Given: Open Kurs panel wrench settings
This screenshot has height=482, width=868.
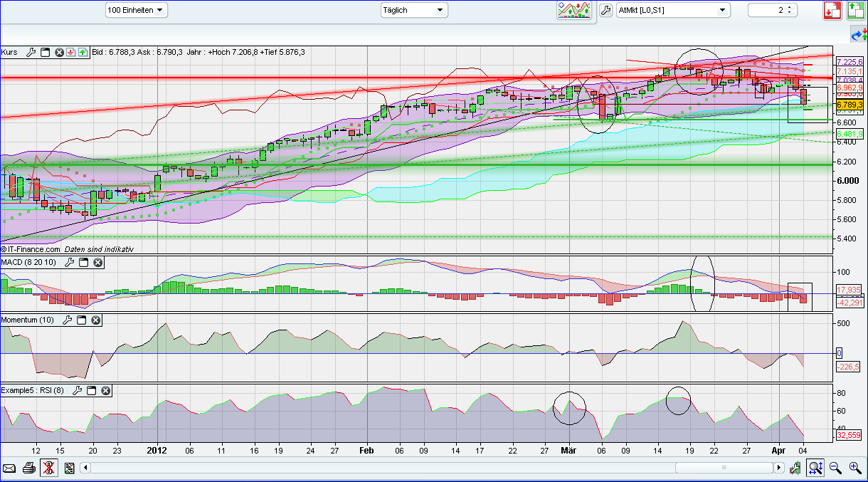Looking at the screenshot, I should [x=31, y=52].
